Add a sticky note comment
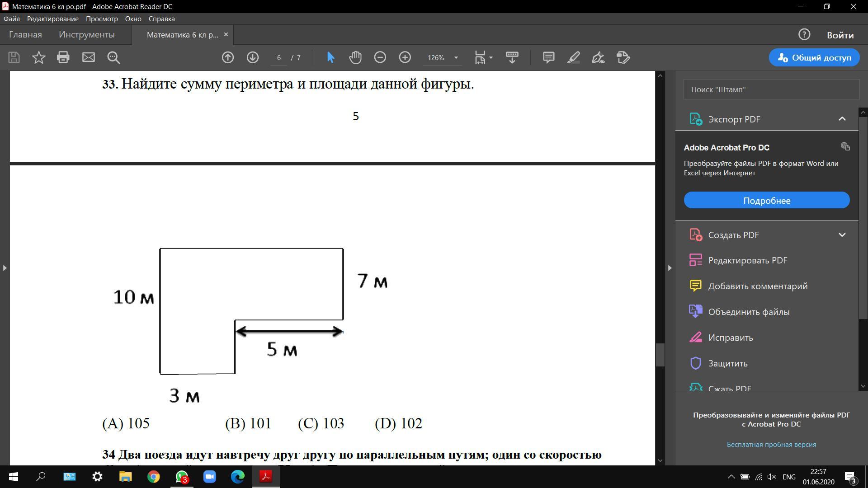 [549, 57]
